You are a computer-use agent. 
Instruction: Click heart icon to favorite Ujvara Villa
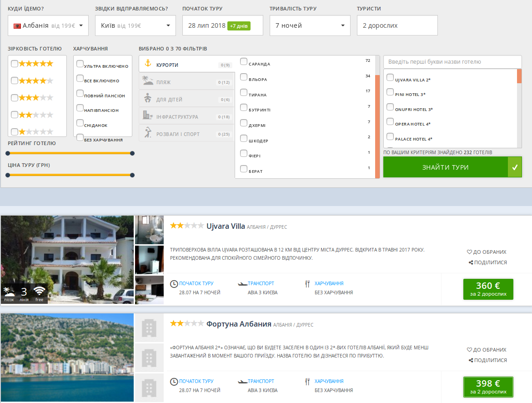tap(470, 252)
